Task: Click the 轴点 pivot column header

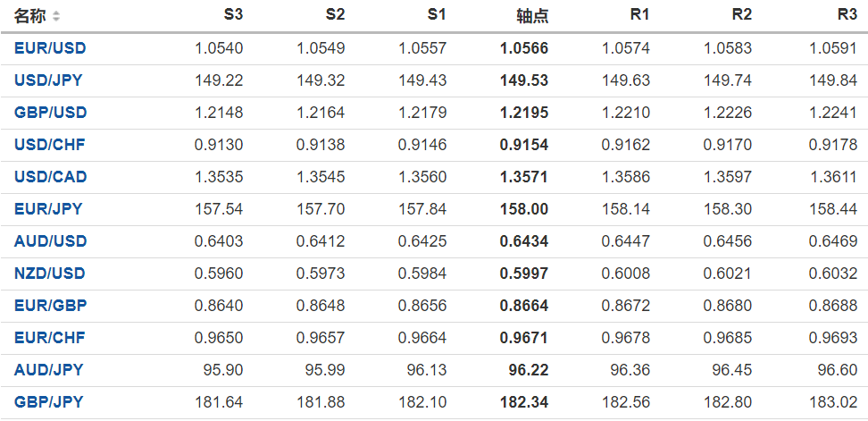Action: (x=533, y=16)
